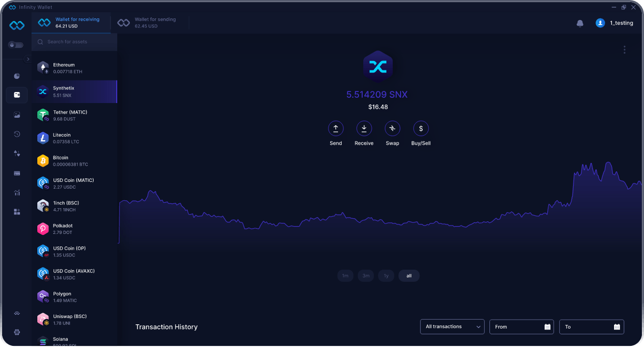Click the Tether (MATIC) coin icon
644x348 pixels.
click(43, 115)
